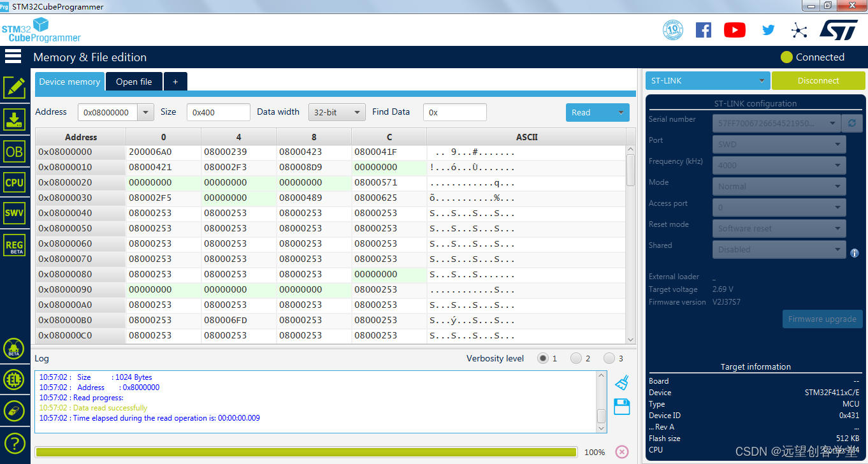Image resolution: width=868 pixels, height=464 pixels.
Task: Open the ST Facebook page icon
Action: [x=704, y=30]
